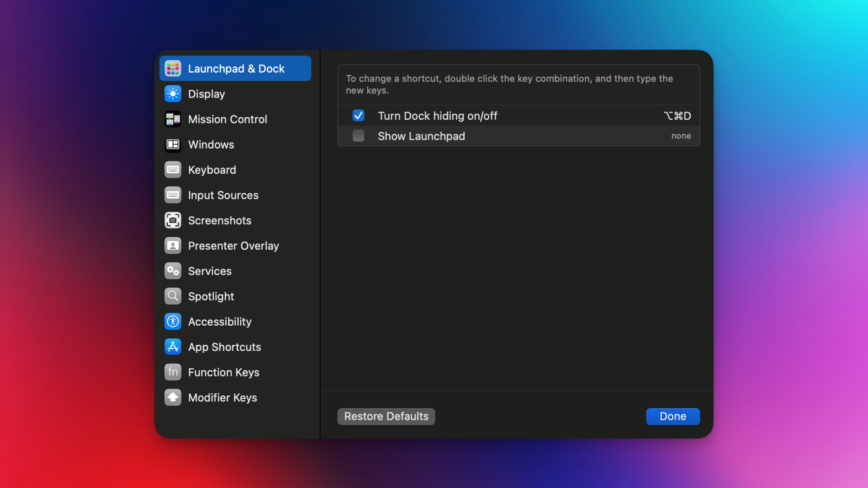Click the Display sun icon
Screen dimensions: 868x488
point(173,94)
